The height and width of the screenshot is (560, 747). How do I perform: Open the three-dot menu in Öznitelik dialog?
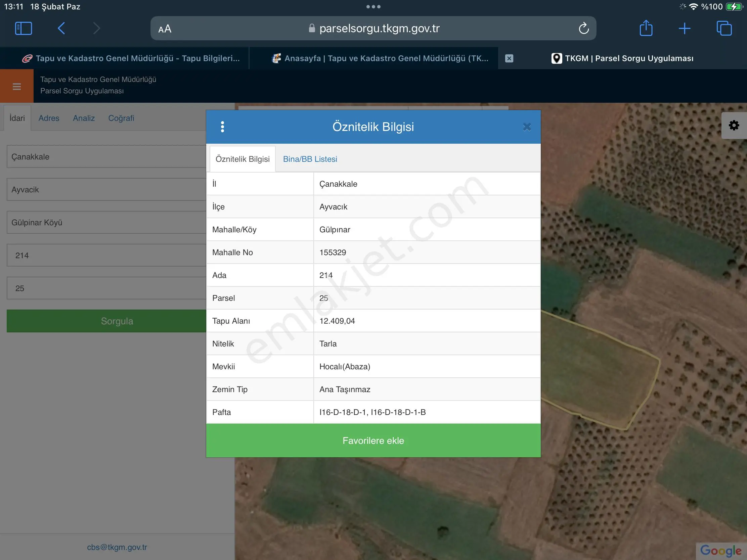pos(222,127)
